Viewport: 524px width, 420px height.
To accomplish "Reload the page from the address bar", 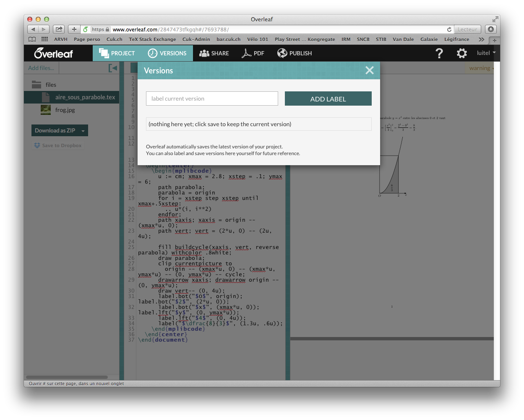I will pos(449,29).
